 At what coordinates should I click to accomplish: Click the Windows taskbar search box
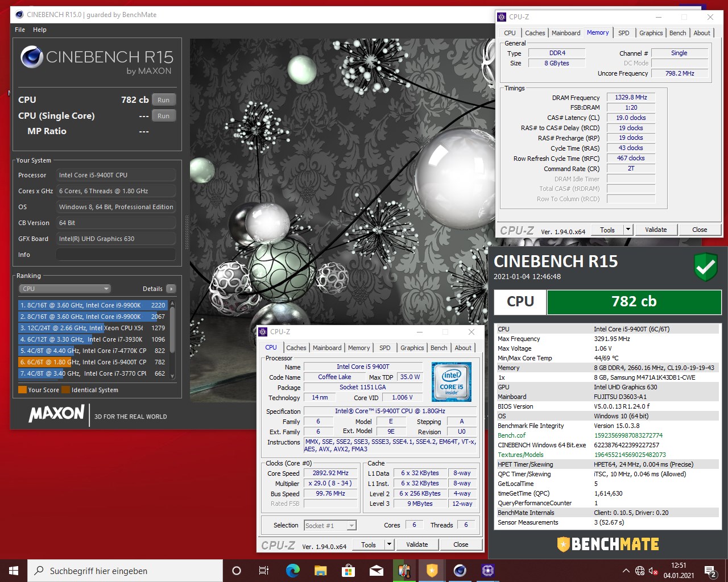click(125, 571)
